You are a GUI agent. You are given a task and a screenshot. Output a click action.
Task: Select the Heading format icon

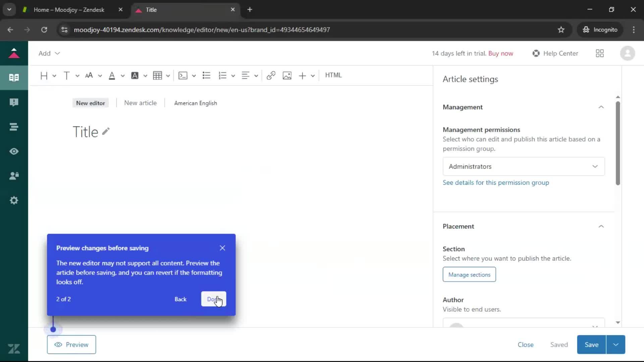44,75
